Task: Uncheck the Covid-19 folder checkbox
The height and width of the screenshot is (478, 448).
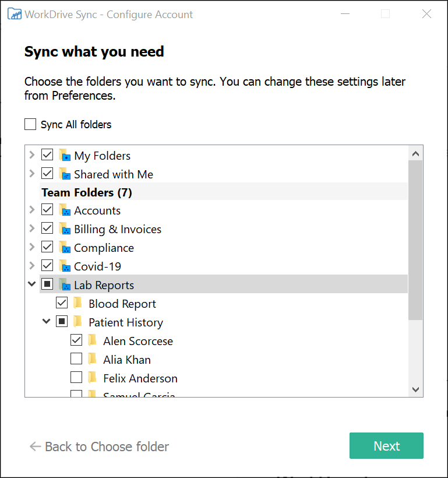Action: 47,265
